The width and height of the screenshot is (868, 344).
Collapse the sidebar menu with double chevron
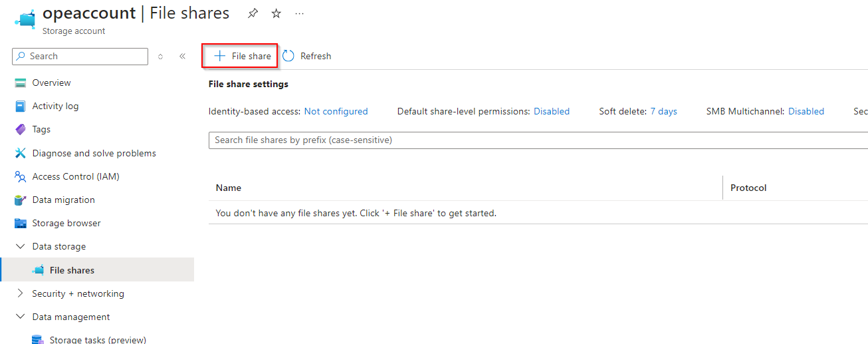pyautogui.click(x=182, y=57)
